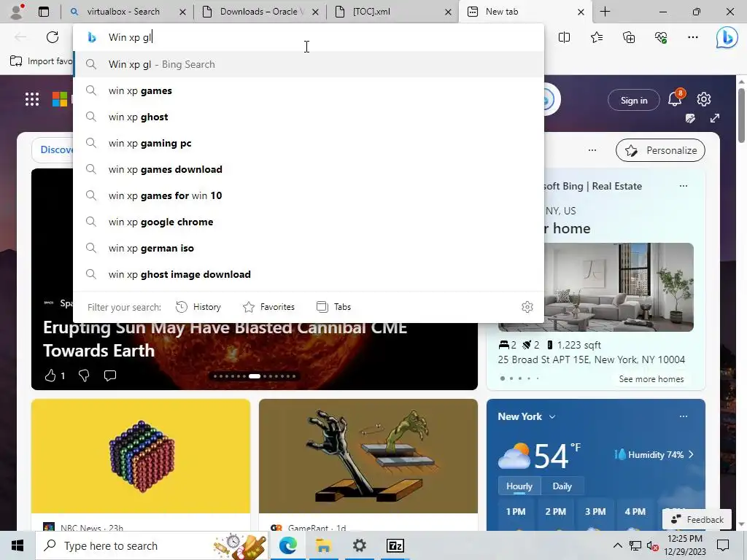Expand the feed with diagonal arrow icon

click(x=715, y=118)
